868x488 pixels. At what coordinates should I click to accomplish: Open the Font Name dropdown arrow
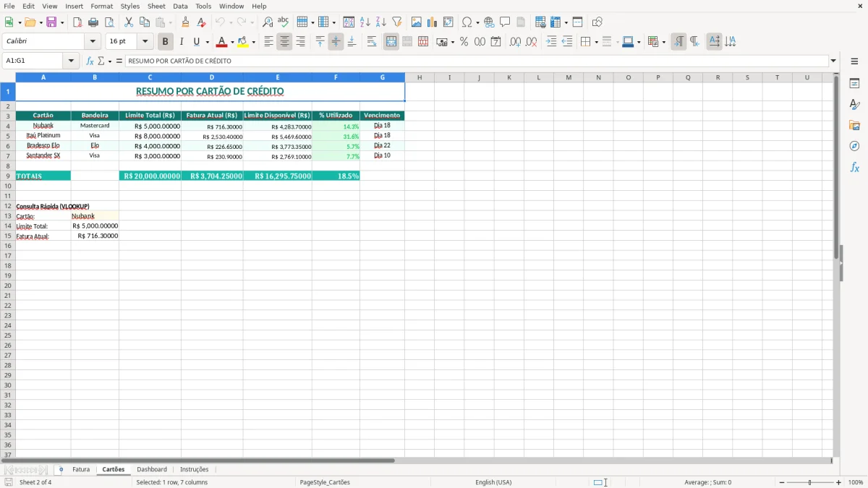click(x=93, y=42)
